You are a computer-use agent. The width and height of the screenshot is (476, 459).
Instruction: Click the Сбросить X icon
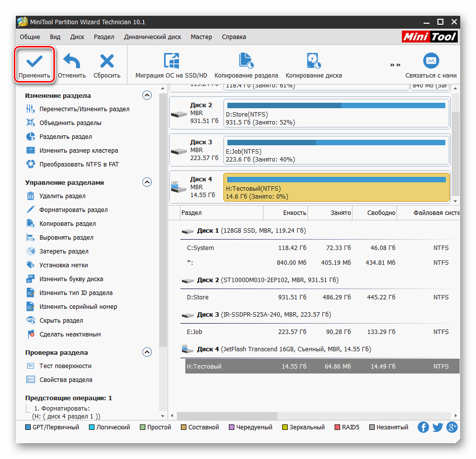pyautogui.click(x=107, y=61)
